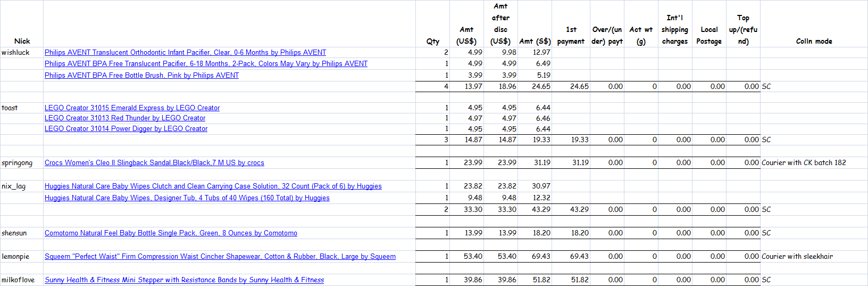Select the toast nickname cell
The height and width of the screenshot is (286, 868).
[22, 108]
